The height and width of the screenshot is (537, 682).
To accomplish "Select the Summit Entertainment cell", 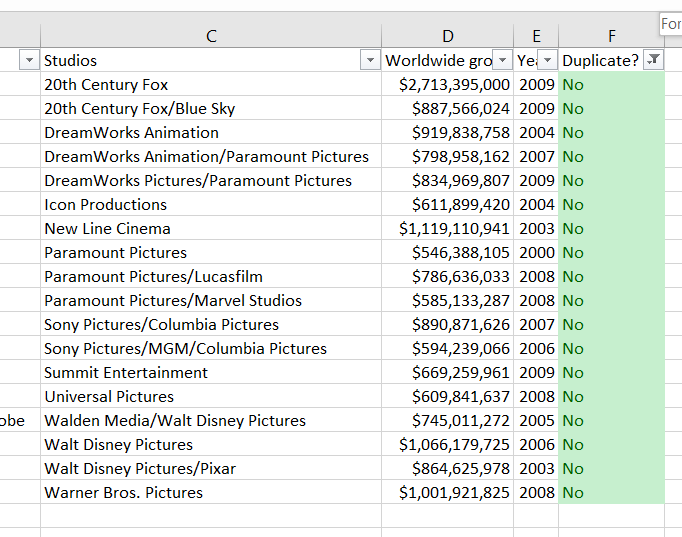I will pyautogui.click(x=211, y=372).
